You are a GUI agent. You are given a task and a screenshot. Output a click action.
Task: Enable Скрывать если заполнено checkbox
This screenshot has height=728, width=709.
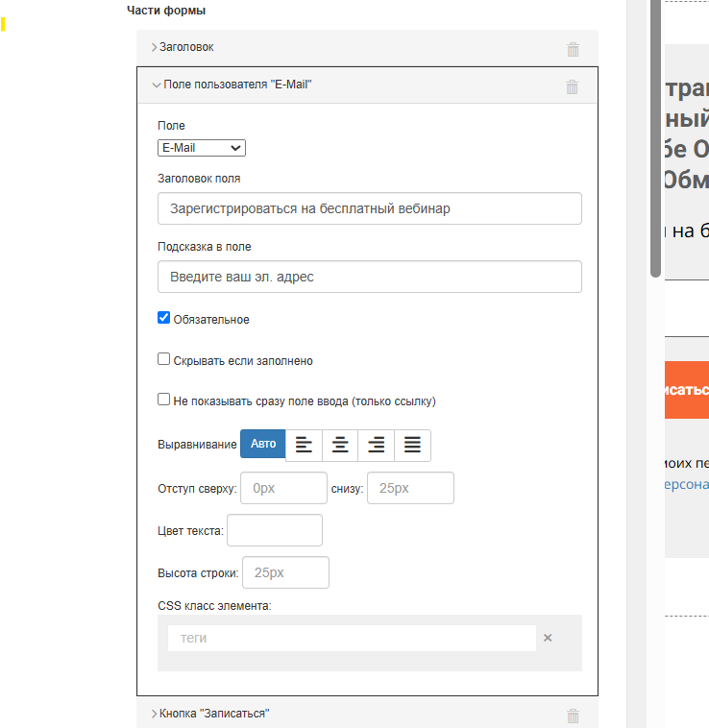164,359
